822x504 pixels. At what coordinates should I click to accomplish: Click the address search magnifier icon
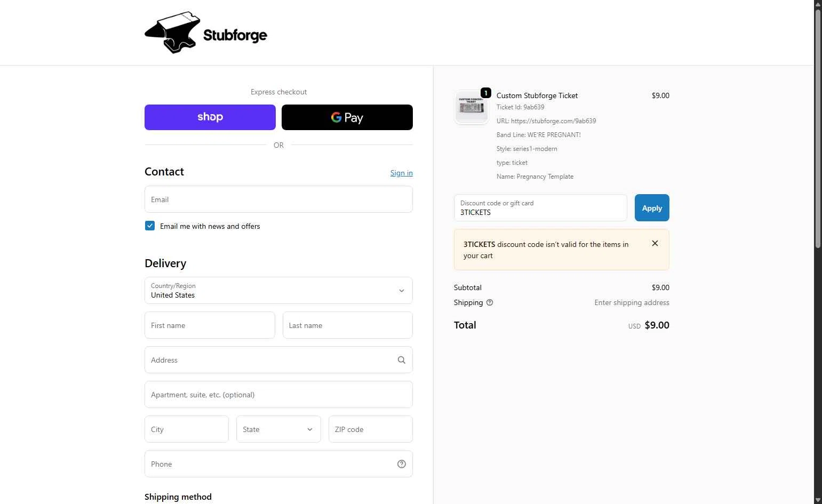click(x=402, y=360)
